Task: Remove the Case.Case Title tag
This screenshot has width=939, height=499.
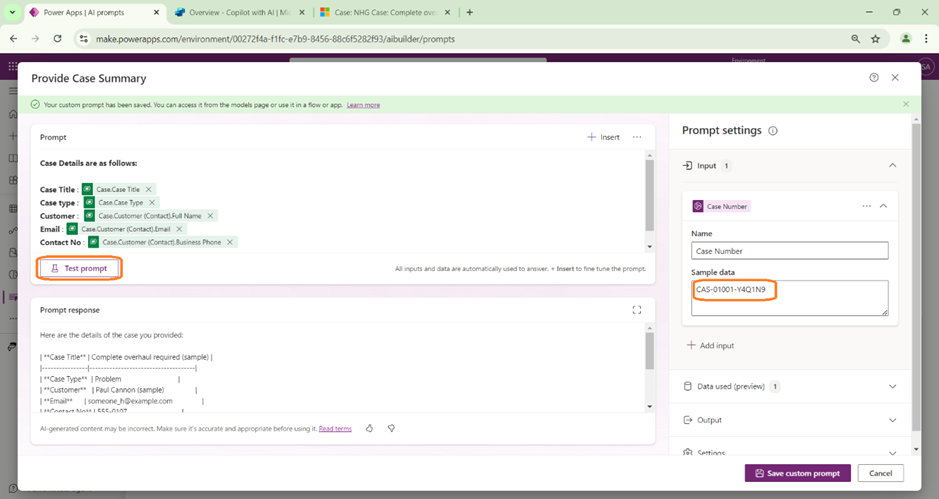Action: pos(149,189)
